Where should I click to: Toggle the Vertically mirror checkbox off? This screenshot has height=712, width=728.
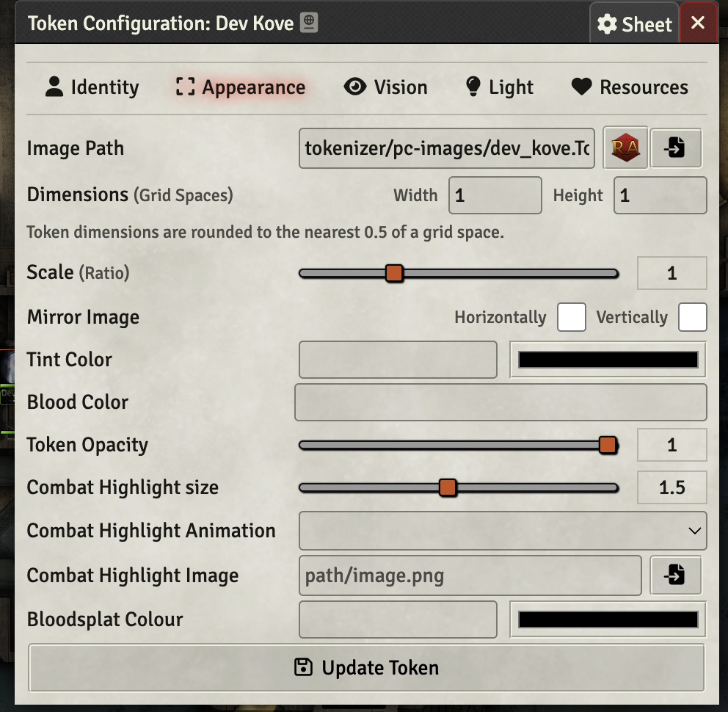693,317
